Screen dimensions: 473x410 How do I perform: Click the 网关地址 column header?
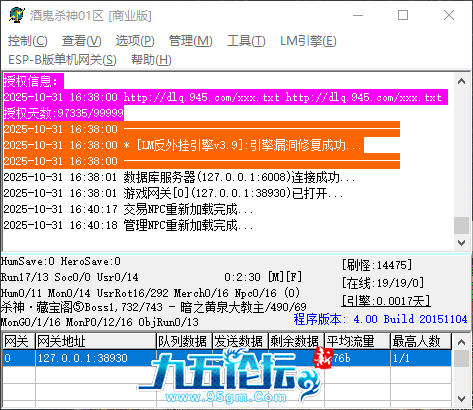coord(96,341)
